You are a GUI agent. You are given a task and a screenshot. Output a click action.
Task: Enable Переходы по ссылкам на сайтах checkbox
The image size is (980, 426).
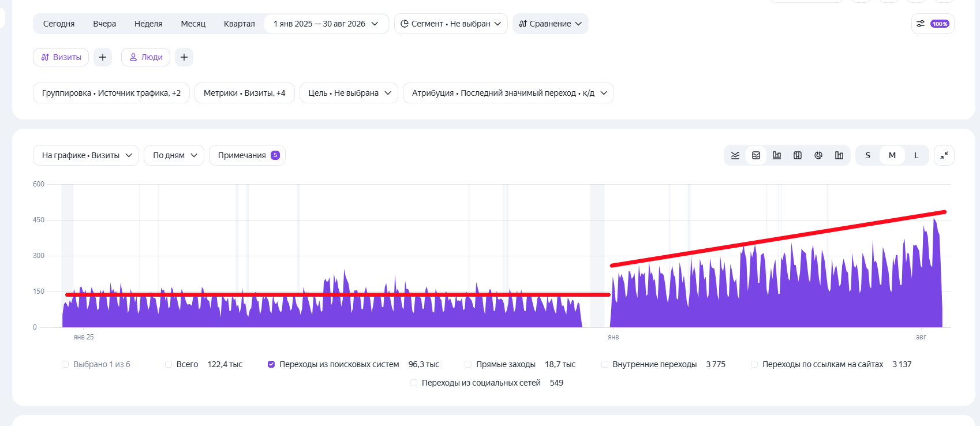click(x=754, y=364)
